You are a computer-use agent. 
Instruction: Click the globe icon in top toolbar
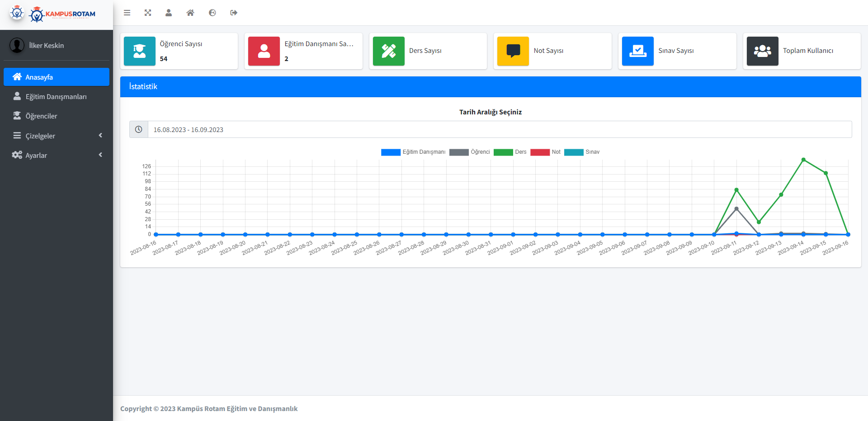pos(212,13)
